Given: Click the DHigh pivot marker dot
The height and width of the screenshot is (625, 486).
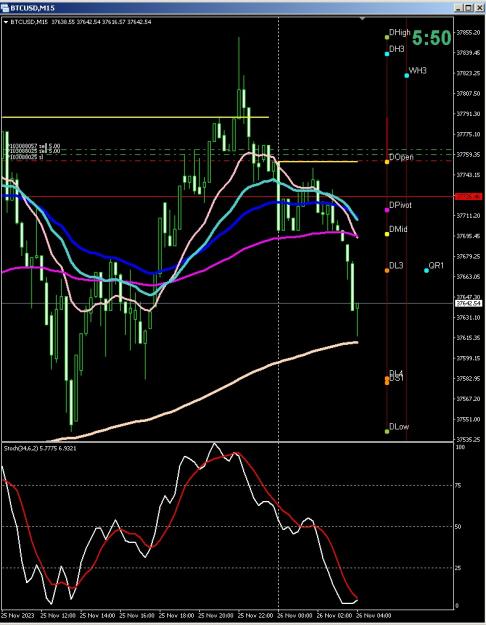Looking at the screenshot, I should click(387, 37).
